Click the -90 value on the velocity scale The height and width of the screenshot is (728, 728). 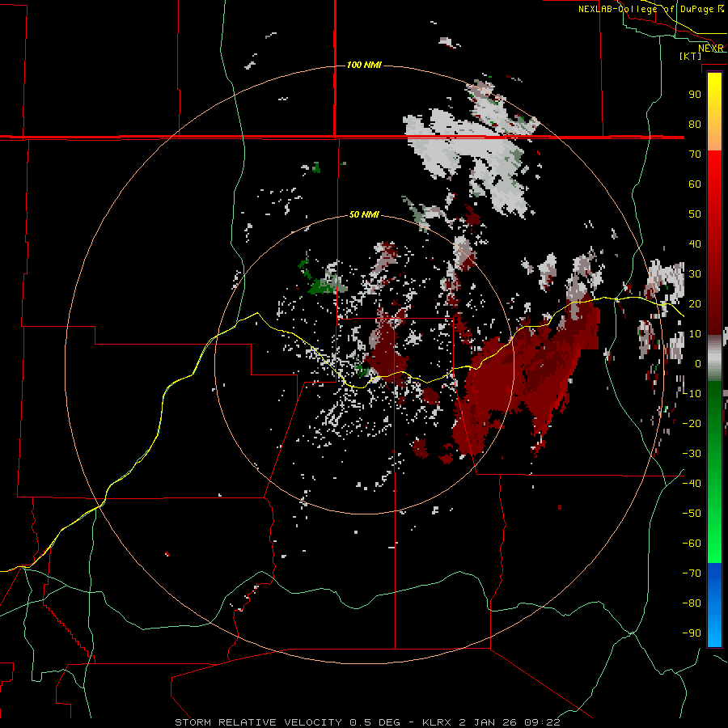tap(692, 633)
